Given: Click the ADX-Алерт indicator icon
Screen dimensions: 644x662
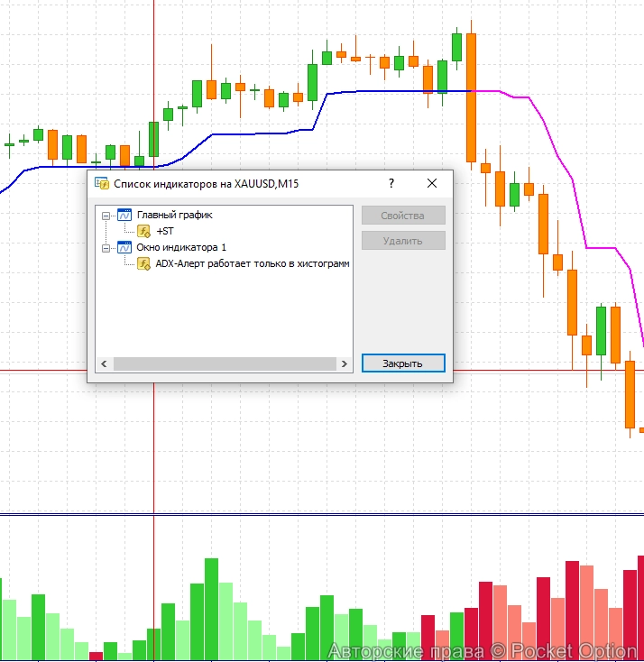Looking at the screenshot, I should [143, 263].
